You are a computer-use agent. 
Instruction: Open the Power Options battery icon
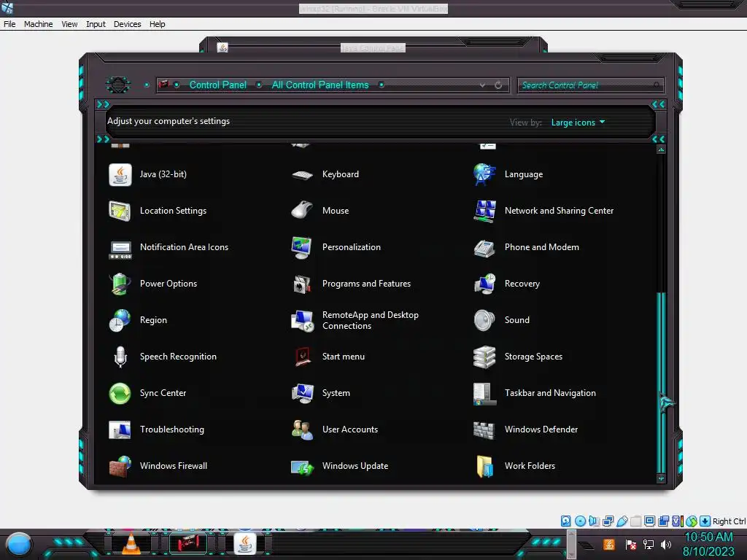pos(120,284)
